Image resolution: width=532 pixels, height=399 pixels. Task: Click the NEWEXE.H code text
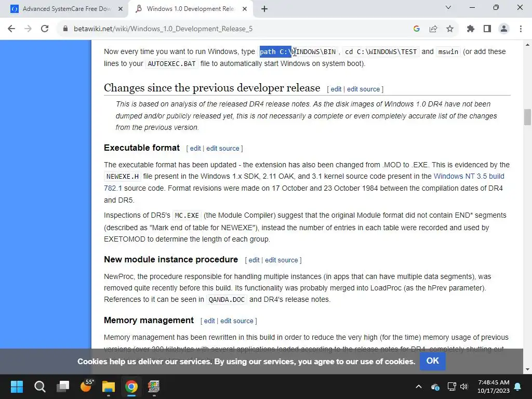click(x=123, y=177)
